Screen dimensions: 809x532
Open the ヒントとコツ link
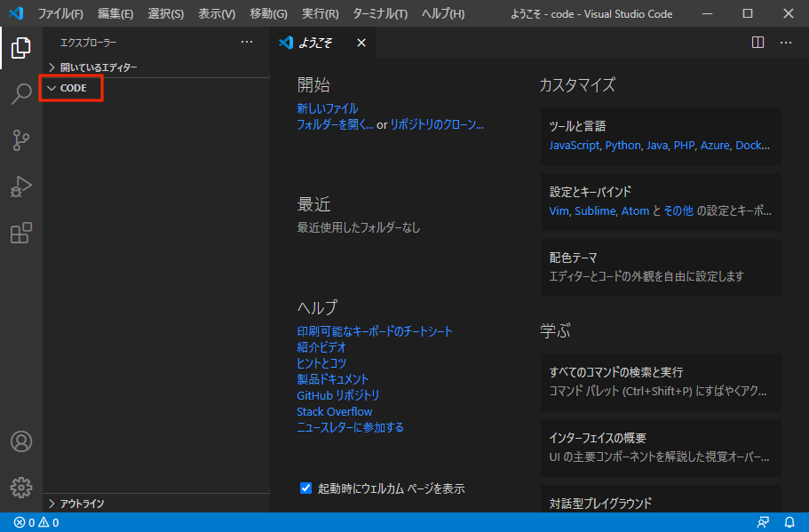point(321,362)
